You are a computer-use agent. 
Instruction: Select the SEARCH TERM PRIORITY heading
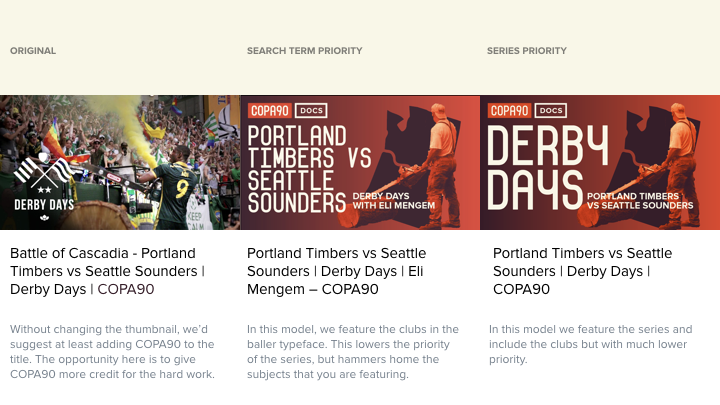tap(304, 51)
